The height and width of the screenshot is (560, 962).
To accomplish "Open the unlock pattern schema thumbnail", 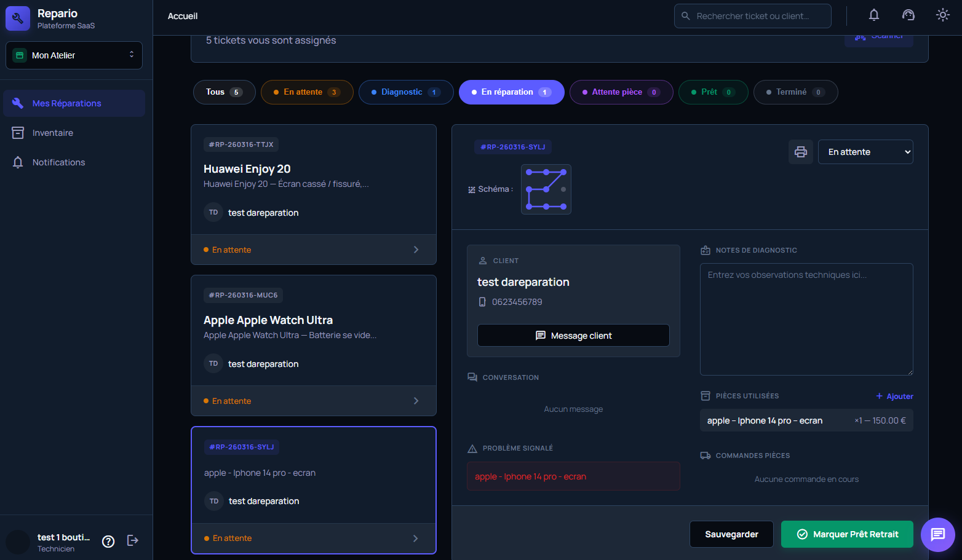I will click(546, 189).
